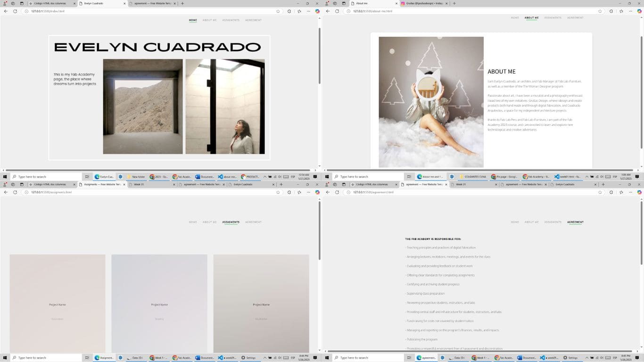Click search box in taskbar under index.html window
This screenshot has width=644, height=362.
[46, 177]
